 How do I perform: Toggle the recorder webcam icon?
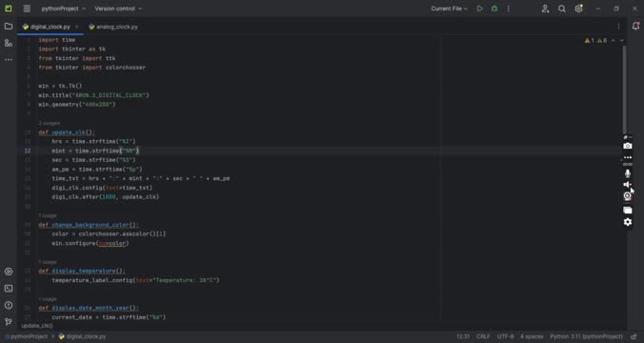(628, 196)
